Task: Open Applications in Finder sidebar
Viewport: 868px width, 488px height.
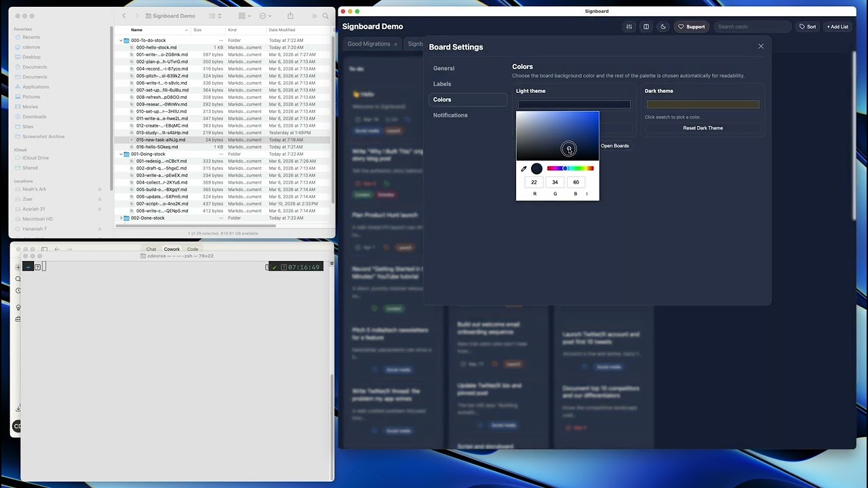Action: pos(36,87)
